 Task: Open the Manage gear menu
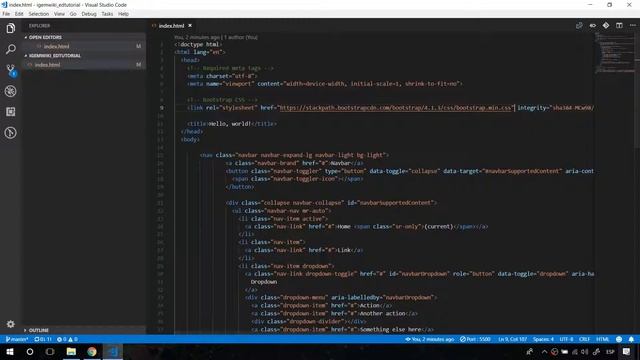[x=11, y=324]
